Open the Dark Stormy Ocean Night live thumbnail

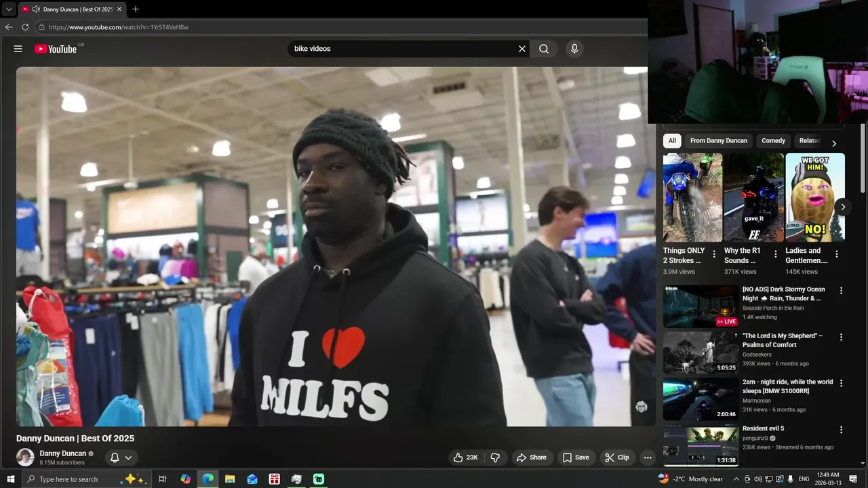pyautogui.click(x=701, y=306)
